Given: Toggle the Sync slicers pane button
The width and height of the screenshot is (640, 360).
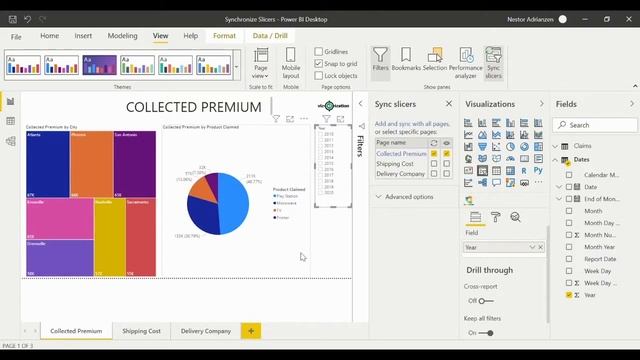Looking at the screenshot, I should click(x=493, y=63).
